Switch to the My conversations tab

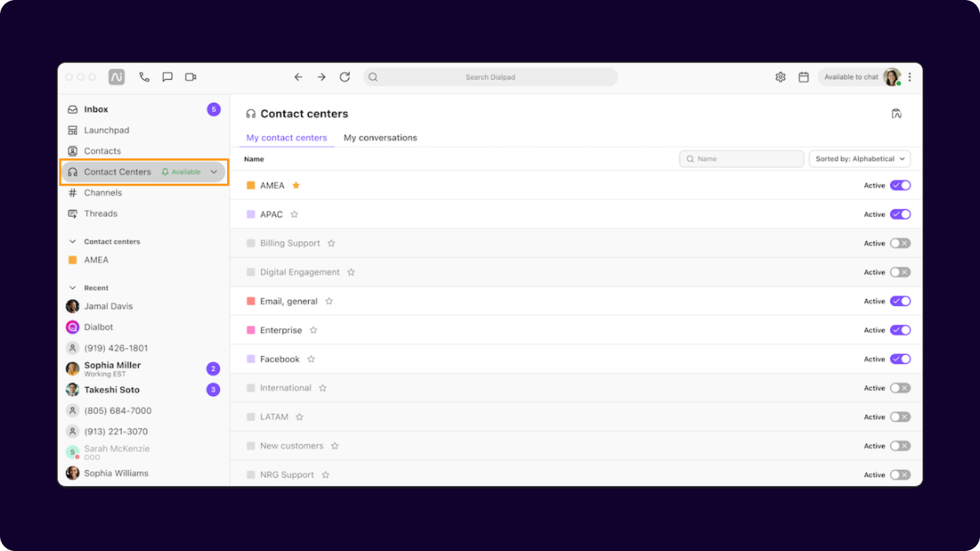tap(380, 138)
